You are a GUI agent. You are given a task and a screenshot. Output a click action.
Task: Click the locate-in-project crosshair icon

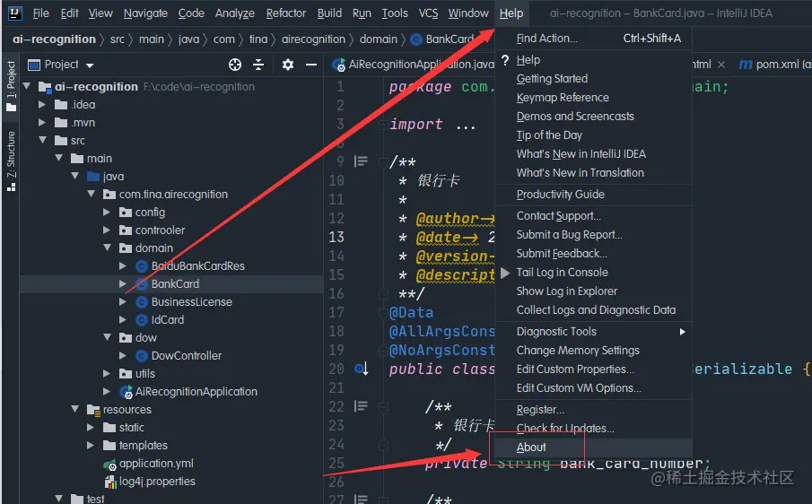point(235,65)
